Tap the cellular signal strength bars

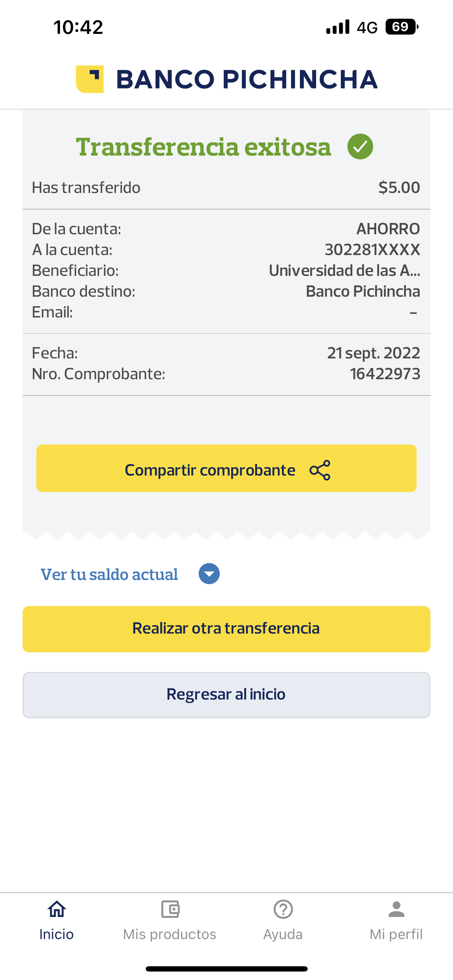tap(338, 27)
